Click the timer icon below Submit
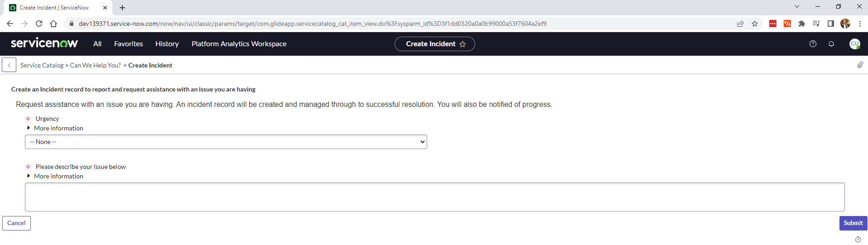 (x=858, y=239)
